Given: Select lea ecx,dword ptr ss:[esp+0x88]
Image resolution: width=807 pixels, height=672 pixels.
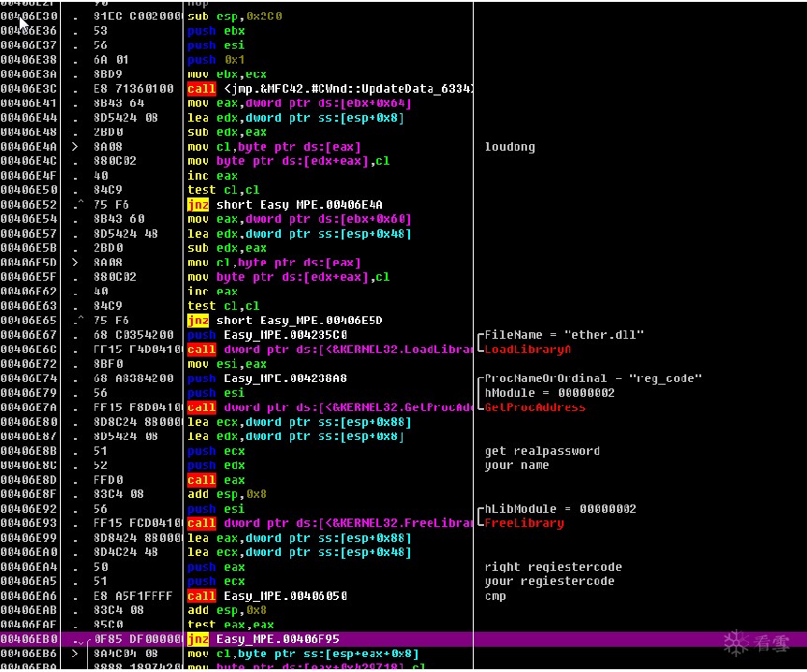Looking at the screenshot, I should (300, 422).
